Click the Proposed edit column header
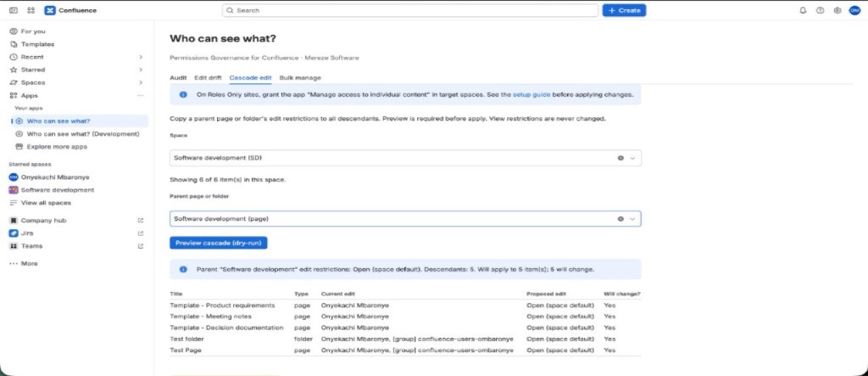 546,294
